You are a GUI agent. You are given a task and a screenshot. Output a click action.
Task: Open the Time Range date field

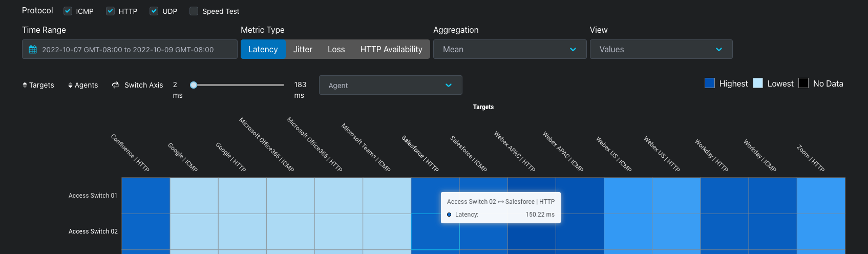[130, 49]
